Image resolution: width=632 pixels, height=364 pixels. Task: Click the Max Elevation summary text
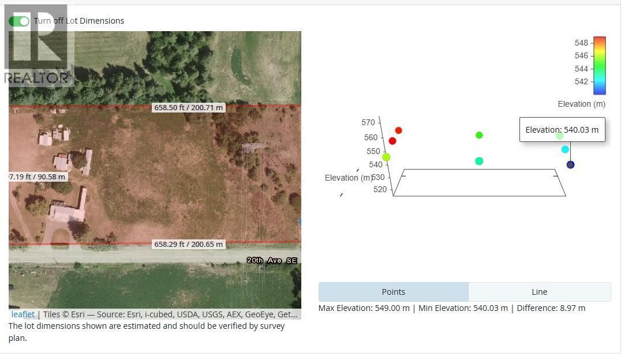tap(364, 309)
